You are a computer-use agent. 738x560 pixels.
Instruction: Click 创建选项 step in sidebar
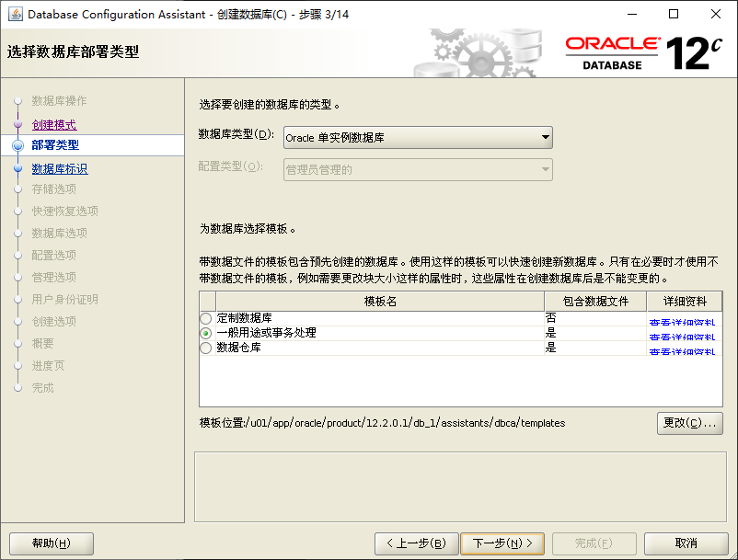[x=54, y=322]
